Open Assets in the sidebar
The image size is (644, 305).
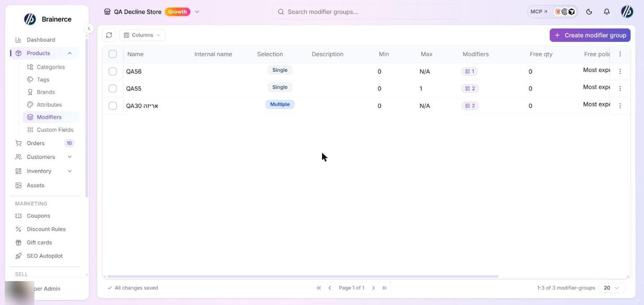click(36, 185)
